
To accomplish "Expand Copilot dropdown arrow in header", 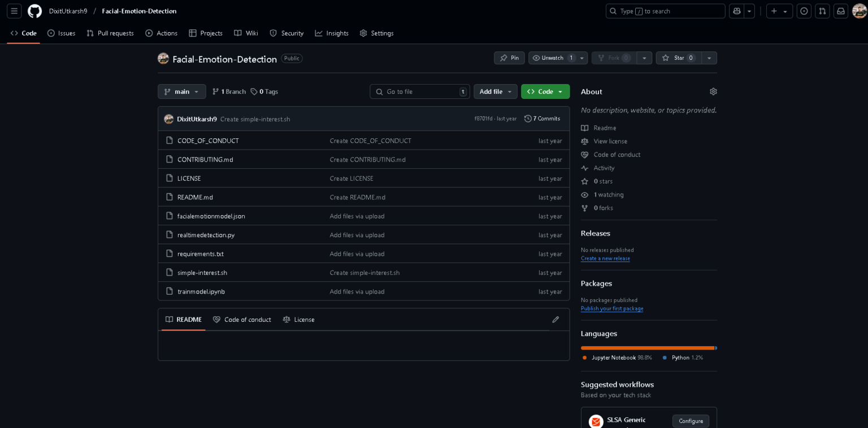I will click(749, 11).
